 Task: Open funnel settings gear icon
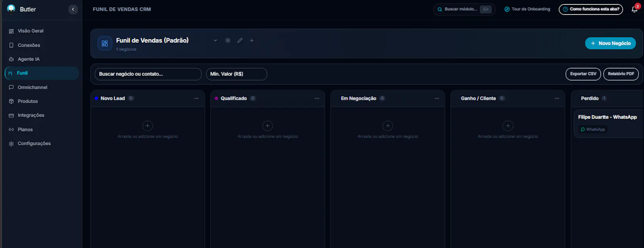click(228, 40)
